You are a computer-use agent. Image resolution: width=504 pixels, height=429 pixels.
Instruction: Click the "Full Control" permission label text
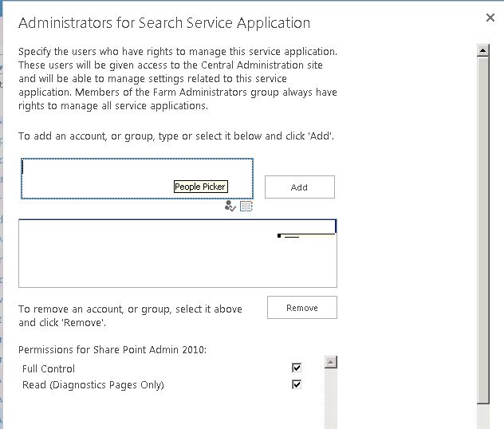click(49, 369)
